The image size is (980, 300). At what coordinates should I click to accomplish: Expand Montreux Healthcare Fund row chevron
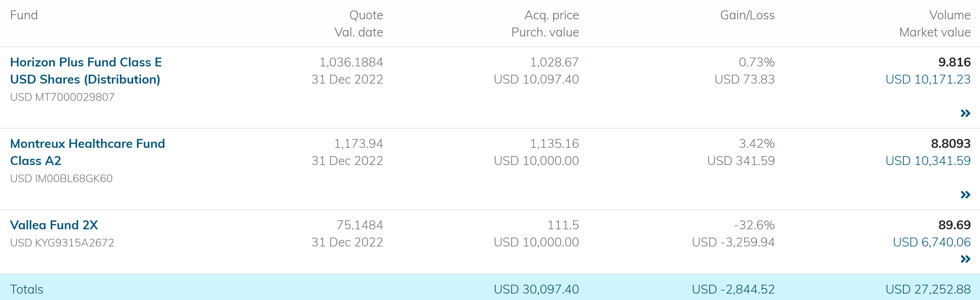tap(965, 195)
